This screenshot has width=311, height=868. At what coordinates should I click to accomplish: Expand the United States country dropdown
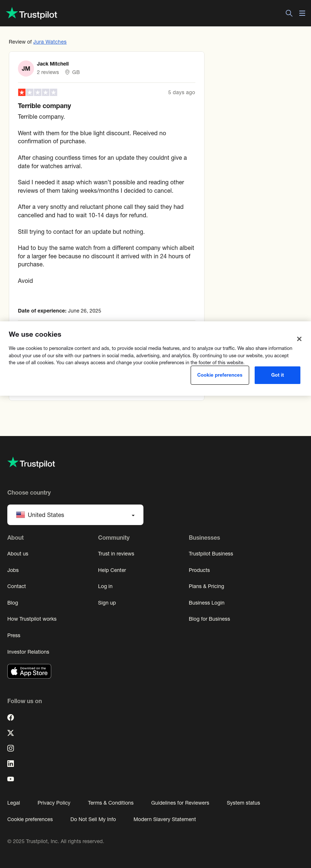pyautogui.click(x=75, y=515)
